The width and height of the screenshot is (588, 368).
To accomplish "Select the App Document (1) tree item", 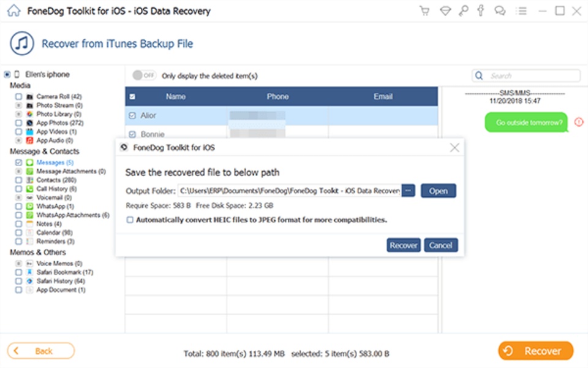I will point(61,290).
